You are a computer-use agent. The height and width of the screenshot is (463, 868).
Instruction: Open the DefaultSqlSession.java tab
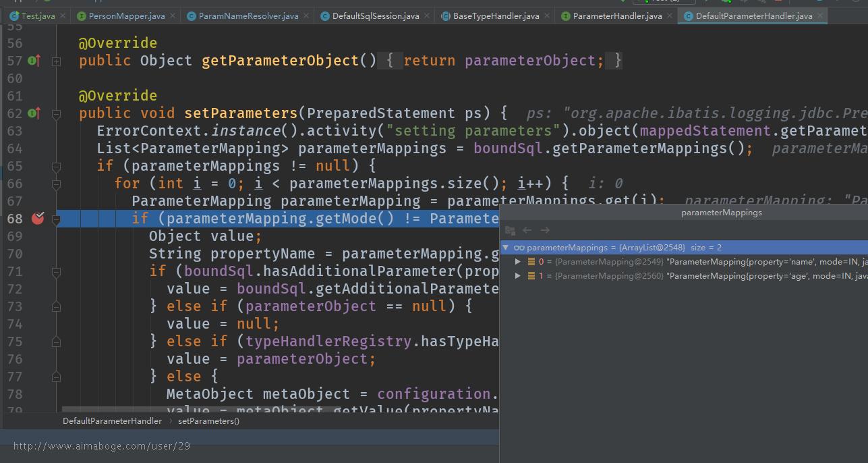pos(376,16)
